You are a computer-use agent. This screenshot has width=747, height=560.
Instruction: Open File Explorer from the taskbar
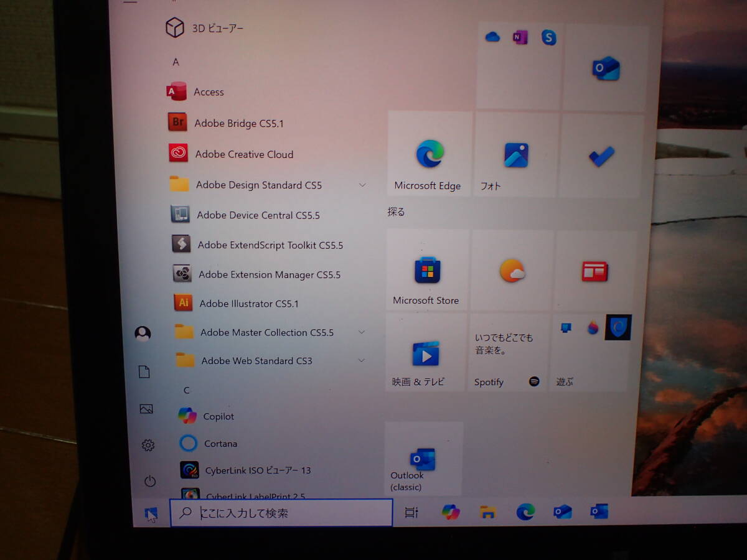(x=488, y=512)
